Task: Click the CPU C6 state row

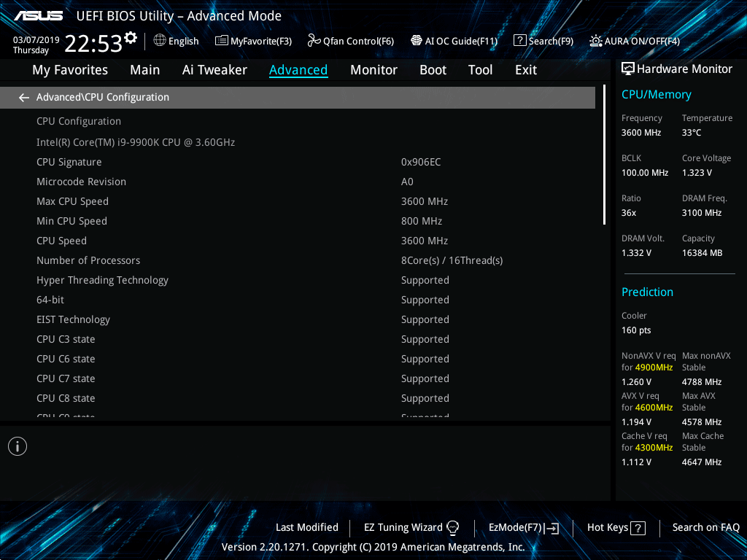Action: tap(298, 359)
